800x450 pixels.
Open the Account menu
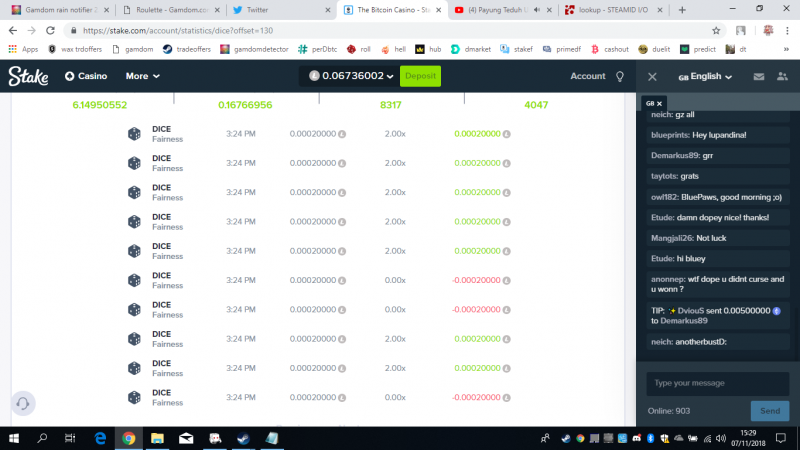587,76
